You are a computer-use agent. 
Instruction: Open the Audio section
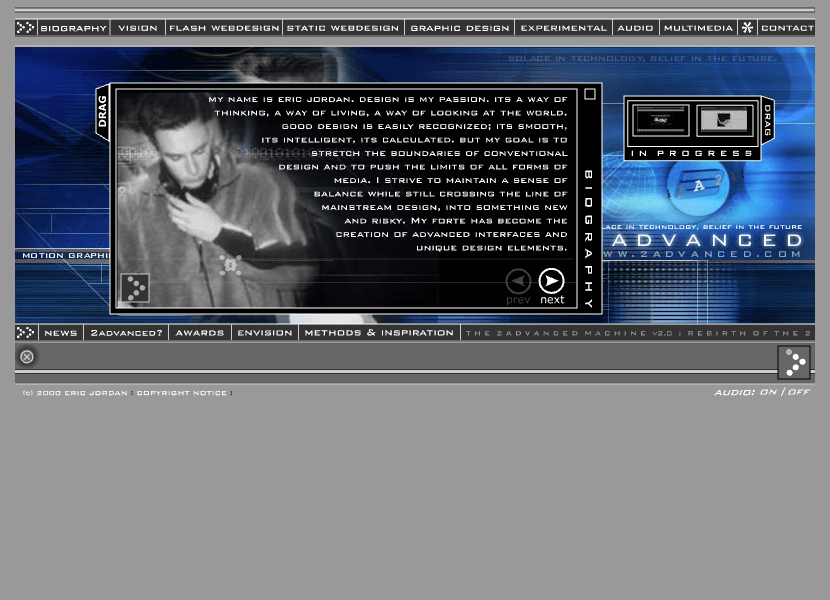tap(635, 28)
